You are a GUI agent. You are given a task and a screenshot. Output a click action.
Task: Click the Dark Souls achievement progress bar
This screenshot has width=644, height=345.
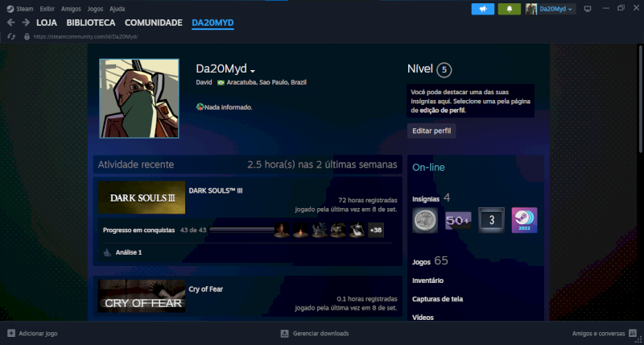coord(242,231)
